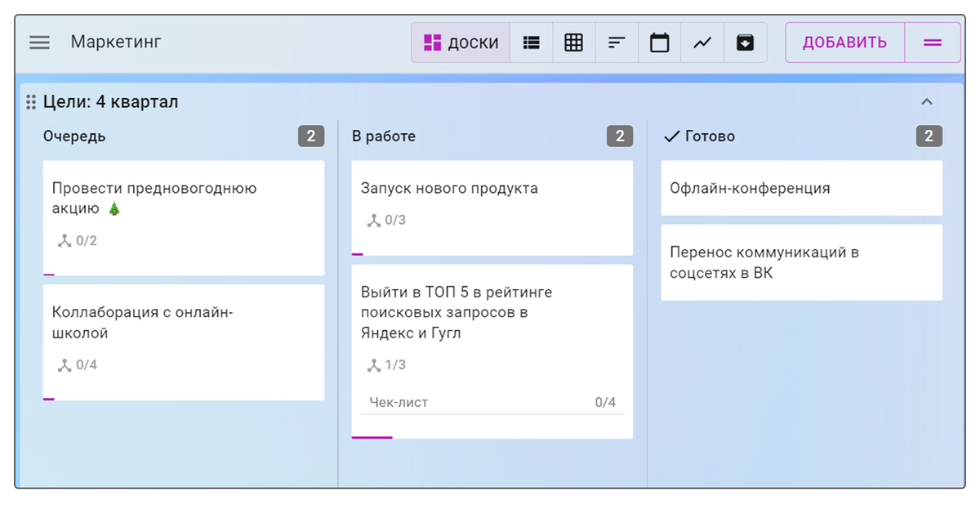Click the В работе column header
This screenshot has width=980, height=505.
[384, 136]
